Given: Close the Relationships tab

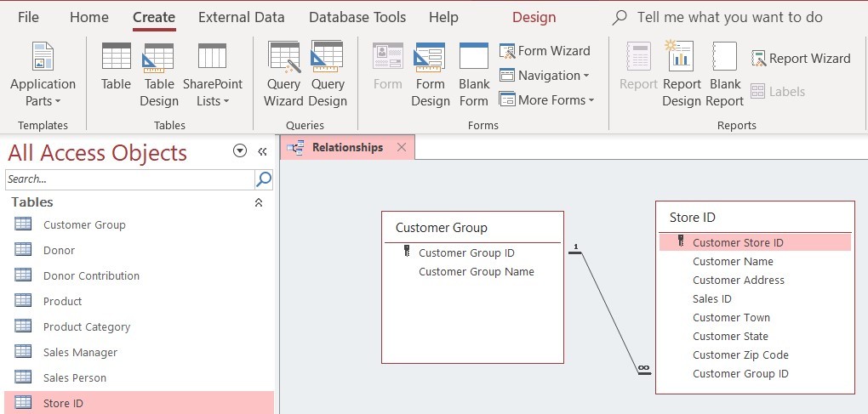Looking at the screenshot, I should [x=402, y=147].
